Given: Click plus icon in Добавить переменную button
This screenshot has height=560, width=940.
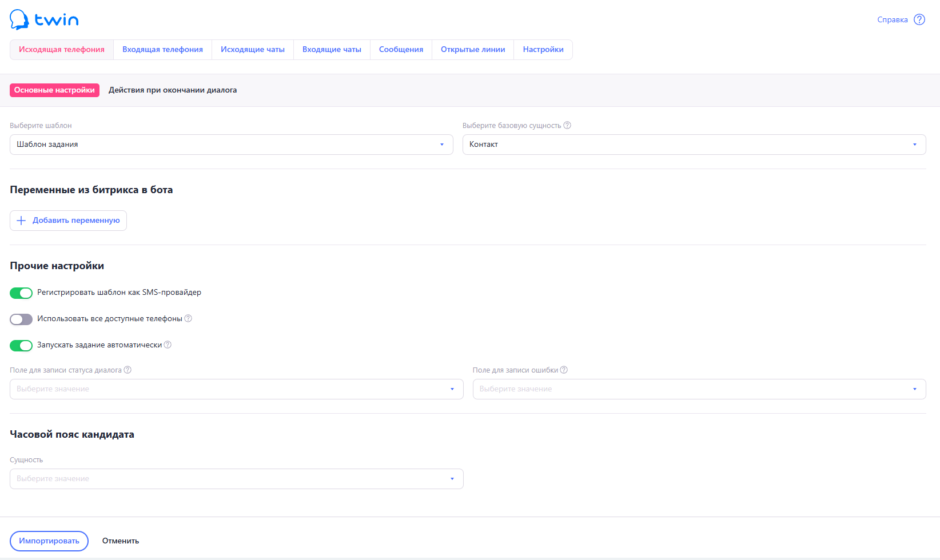Looking at the screenshot, I should pyautogui.click(x=21, y=221).
